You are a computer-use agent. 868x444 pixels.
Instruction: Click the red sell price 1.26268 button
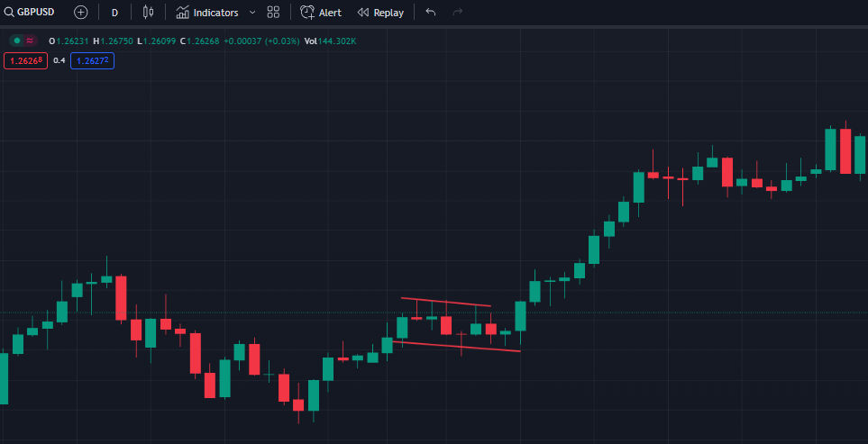25,61
